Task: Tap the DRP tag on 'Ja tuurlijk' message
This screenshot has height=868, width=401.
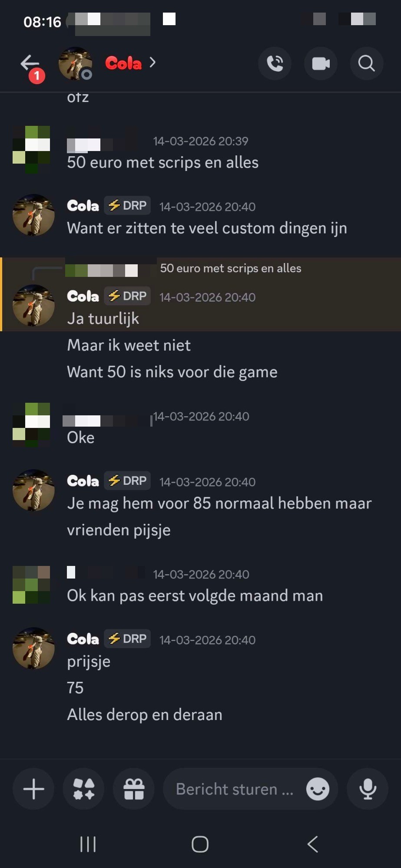Action: click(x=127, y=296)
